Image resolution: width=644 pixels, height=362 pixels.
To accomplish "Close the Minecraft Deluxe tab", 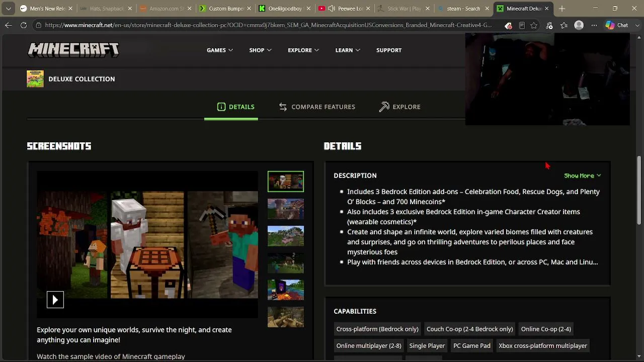I will tap(546, 9).
